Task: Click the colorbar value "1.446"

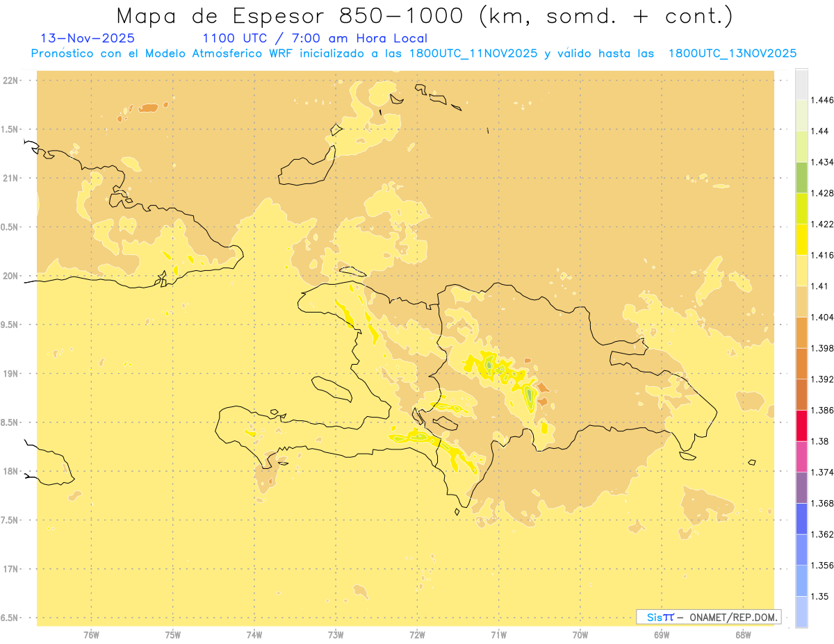Action: click(x=822, y=100)
